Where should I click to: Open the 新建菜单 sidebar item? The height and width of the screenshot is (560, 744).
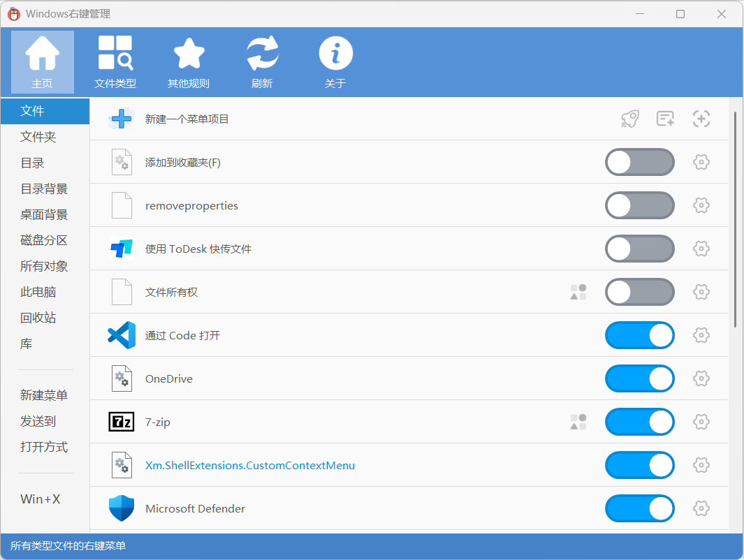45,395
